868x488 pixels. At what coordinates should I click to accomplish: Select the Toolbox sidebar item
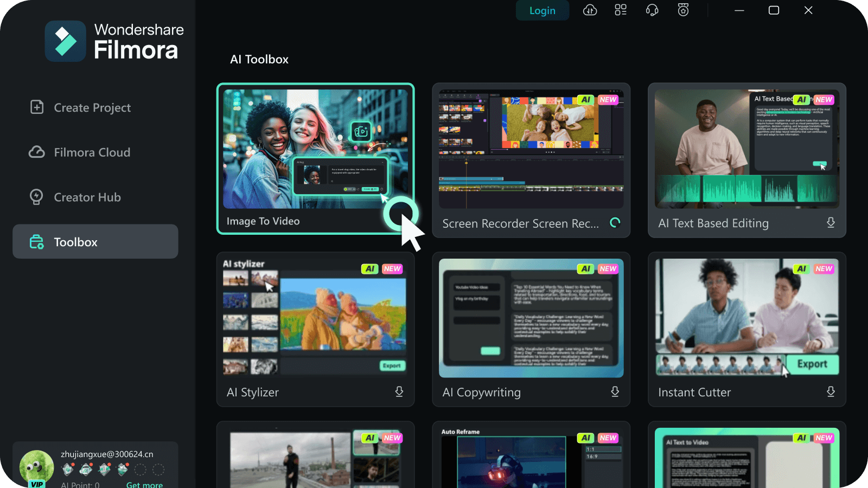[x=95, y=242]
